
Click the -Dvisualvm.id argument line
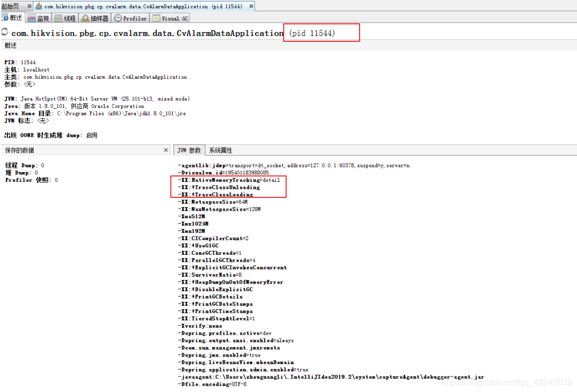[x=223, y=173]
